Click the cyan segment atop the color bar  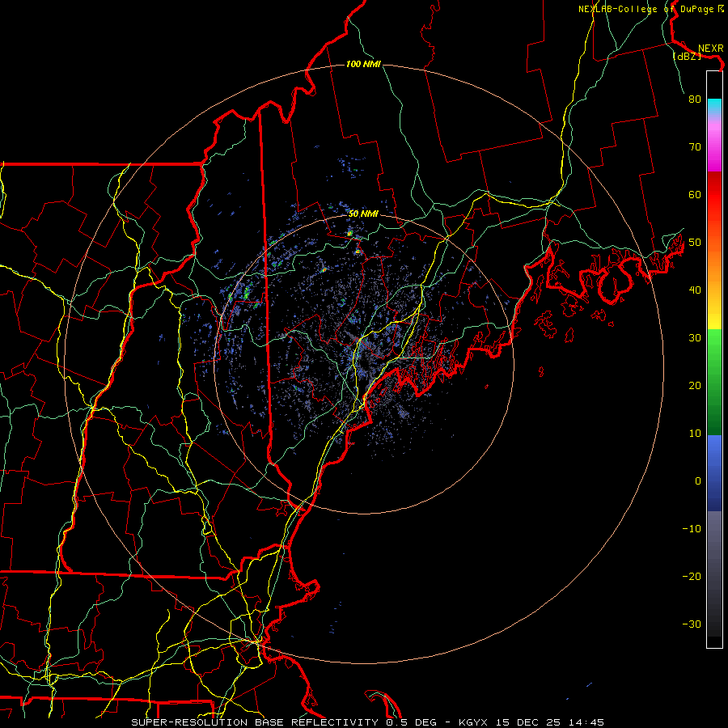(714, 106)
